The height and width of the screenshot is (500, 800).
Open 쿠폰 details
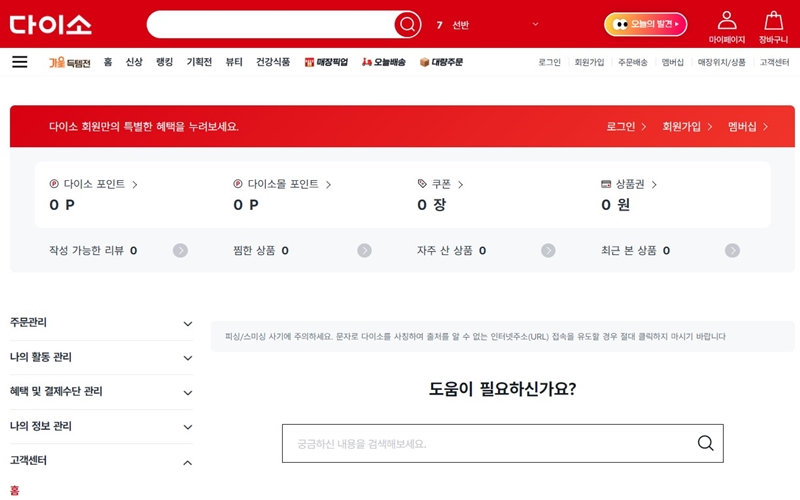point(440,184)
